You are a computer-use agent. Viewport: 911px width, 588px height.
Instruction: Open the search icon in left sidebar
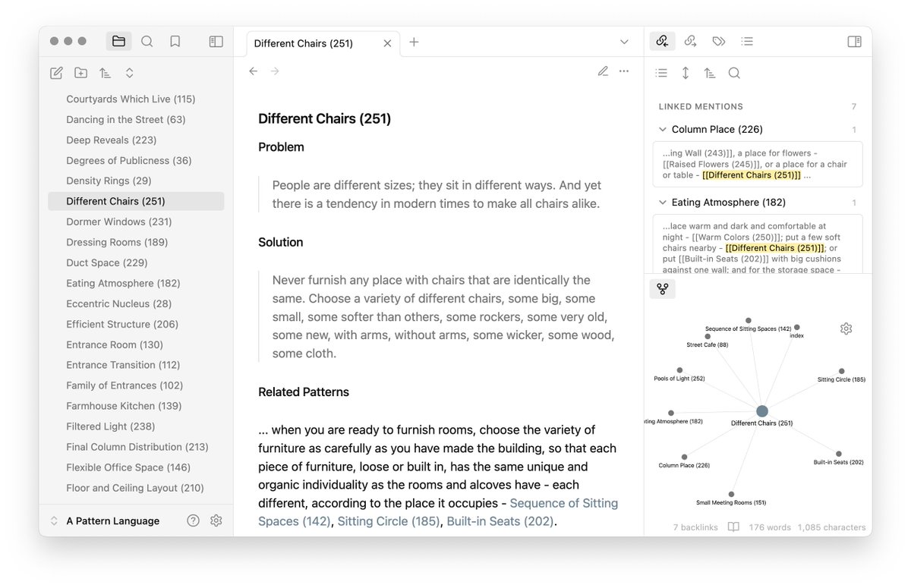147,42
